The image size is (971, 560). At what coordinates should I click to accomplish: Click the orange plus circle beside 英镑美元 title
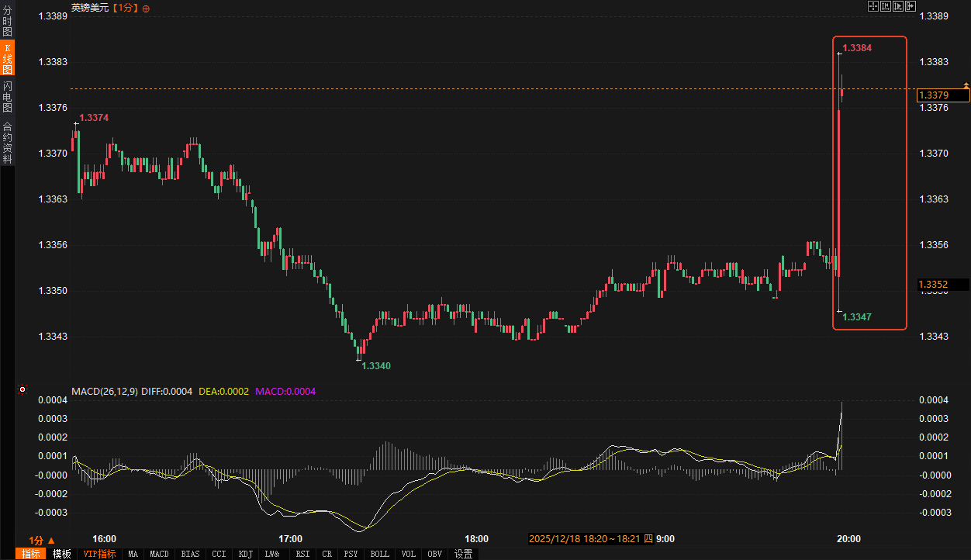[x=147, y=8]
